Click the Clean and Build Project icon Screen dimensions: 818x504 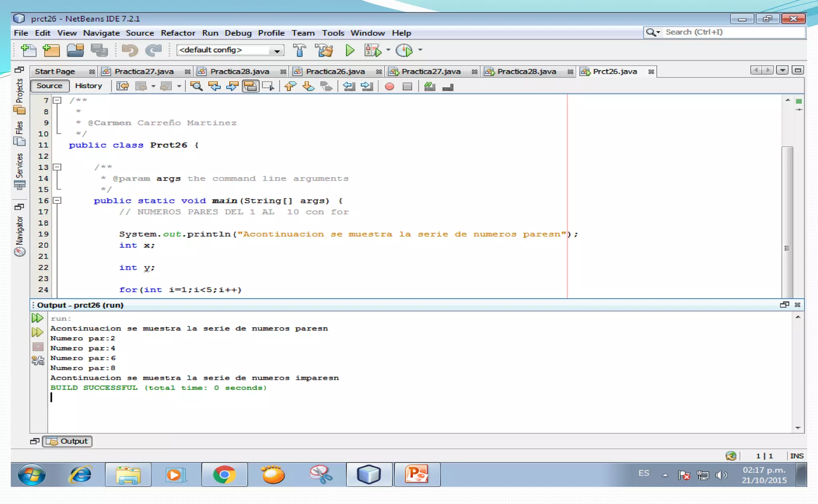[x=324, y=50]
